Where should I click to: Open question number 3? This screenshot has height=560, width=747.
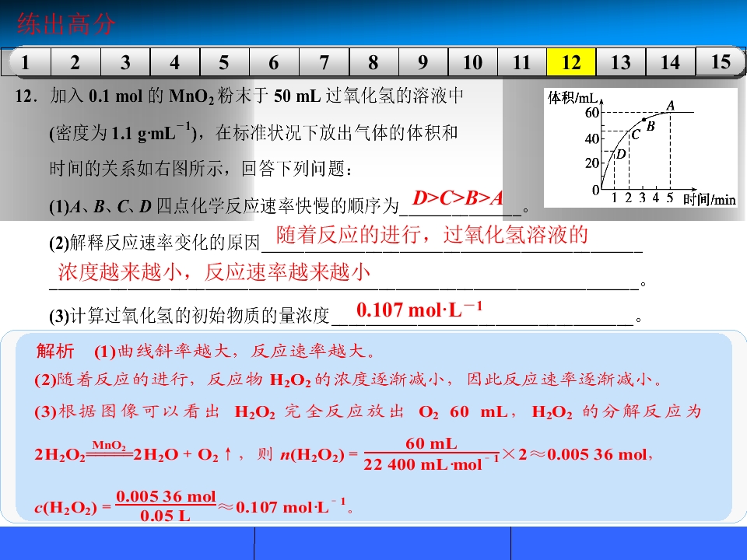coord(125,62)
